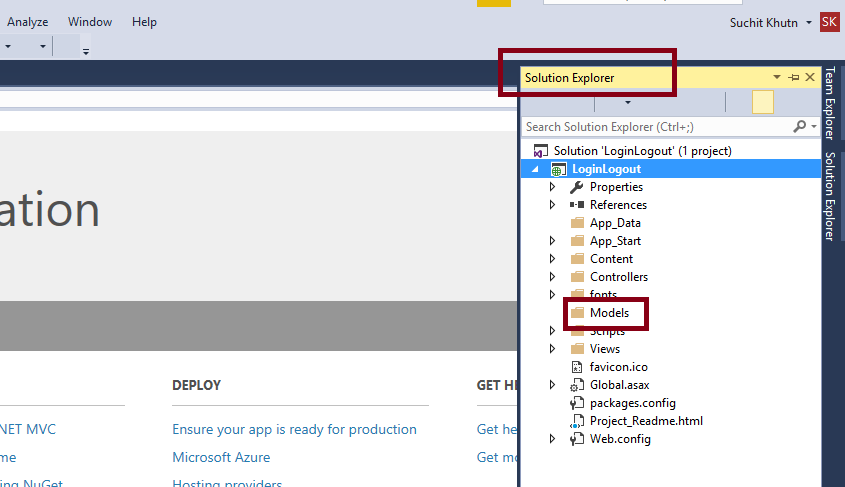
Task: Open the Window menu
Action: coord(90,22)
